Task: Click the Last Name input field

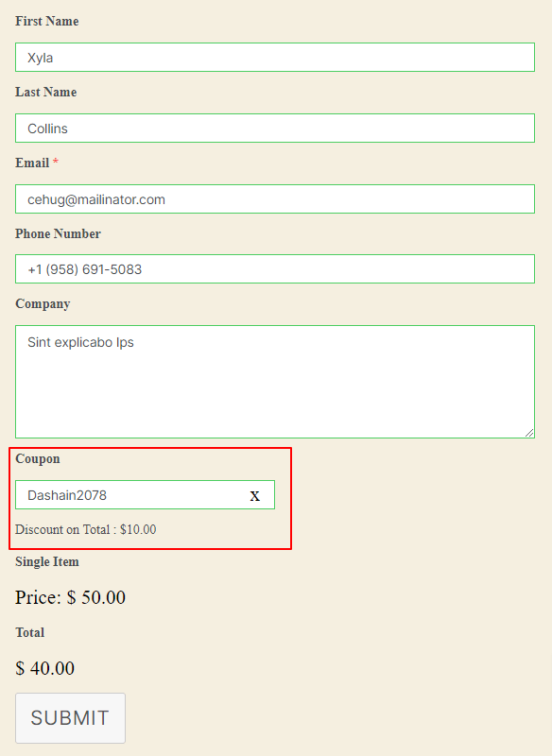Action: 274,128
